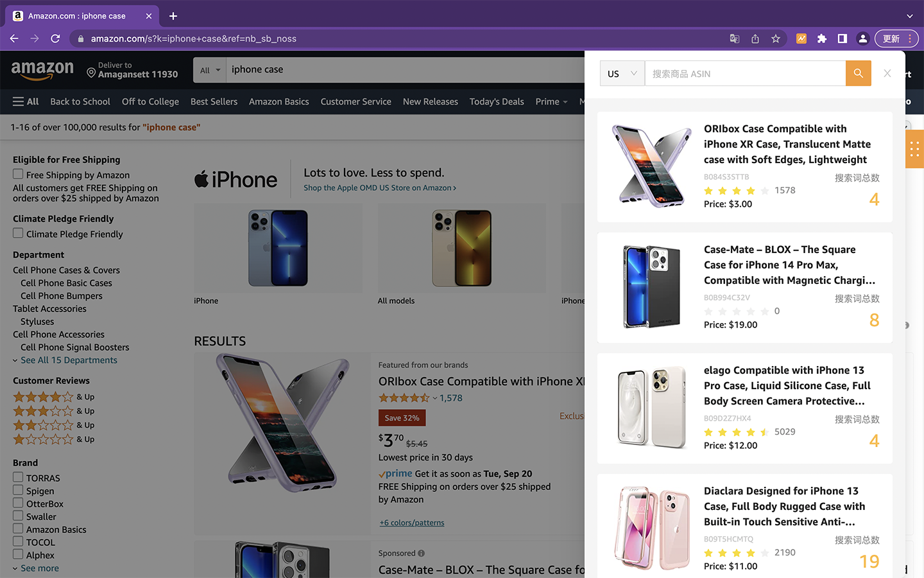Click the orange chart extension icon
Viewport: 924px width, 578px height.
pos(801,39)
